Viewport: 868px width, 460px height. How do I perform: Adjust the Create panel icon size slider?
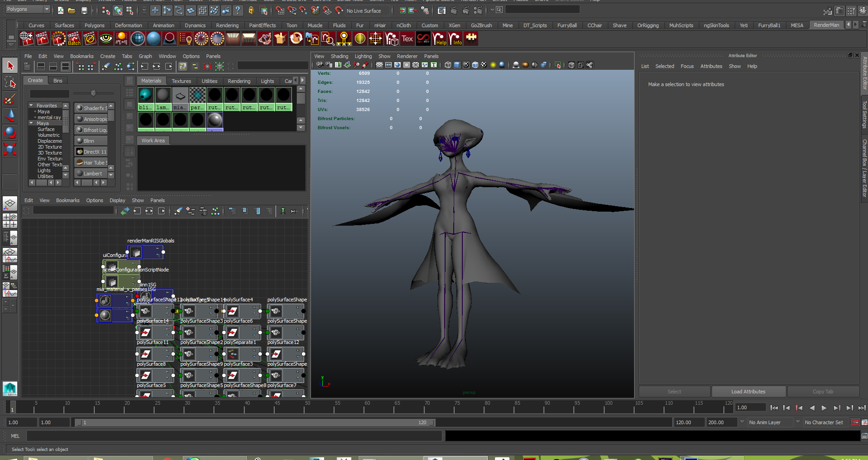click(x=93, y=93)
